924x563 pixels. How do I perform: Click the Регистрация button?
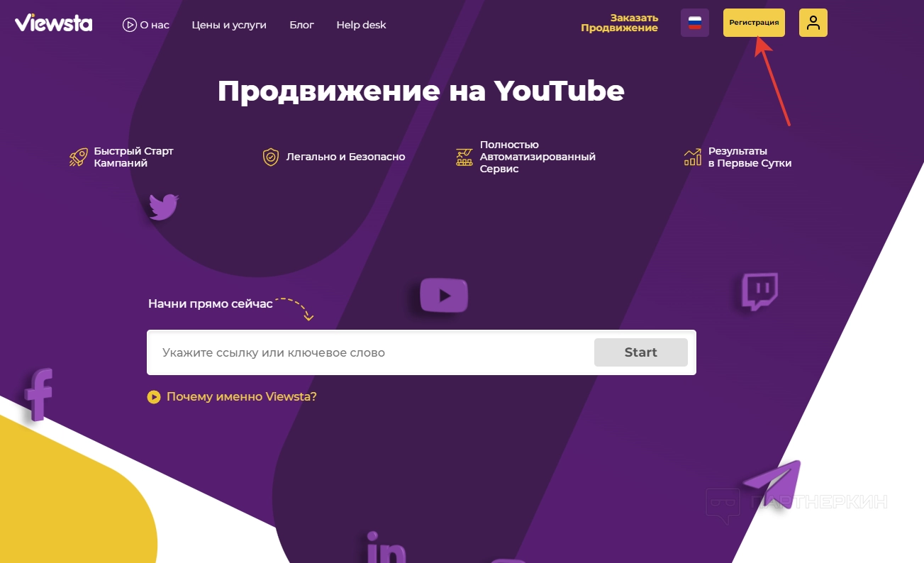click(x=754, y=23)
